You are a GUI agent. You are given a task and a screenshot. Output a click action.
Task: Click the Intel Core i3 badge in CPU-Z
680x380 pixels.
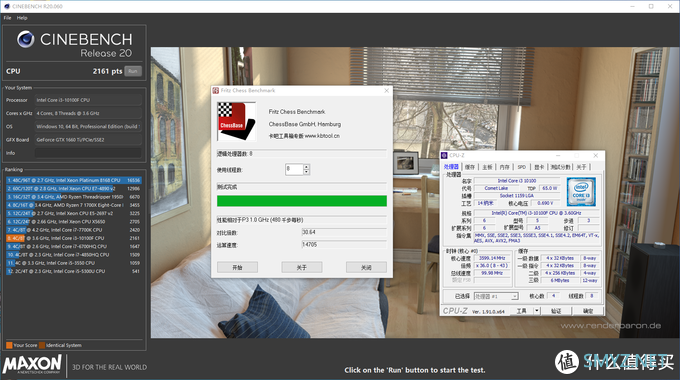581,191
